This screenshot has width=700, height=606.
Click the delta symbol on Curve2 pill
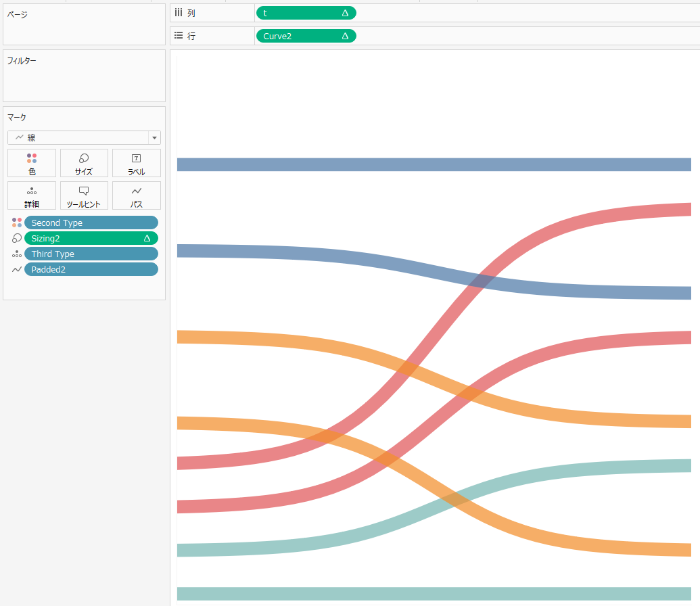[x=345, y=36]
